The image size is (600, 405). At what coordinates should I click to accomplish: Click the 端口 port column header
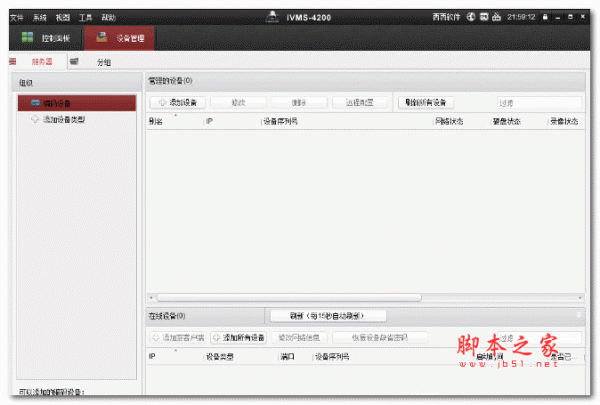(x=287, y=357)
